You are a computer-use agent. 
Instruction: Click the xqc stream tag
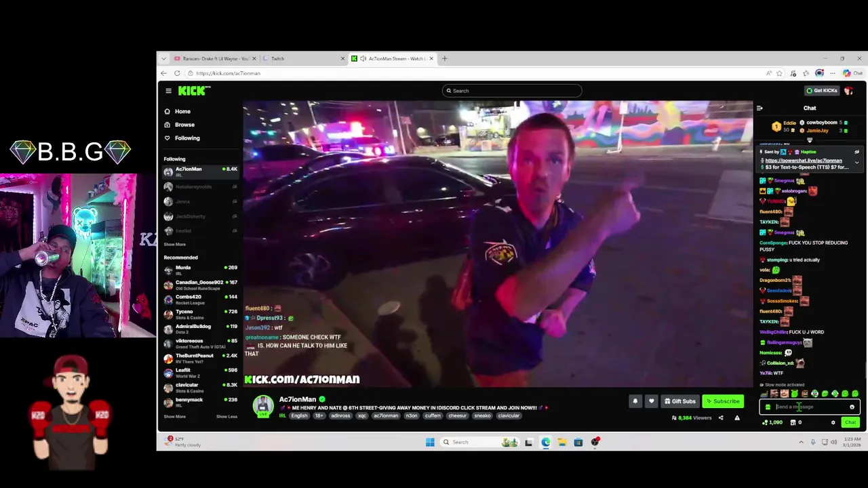click(x=362, y=416)
